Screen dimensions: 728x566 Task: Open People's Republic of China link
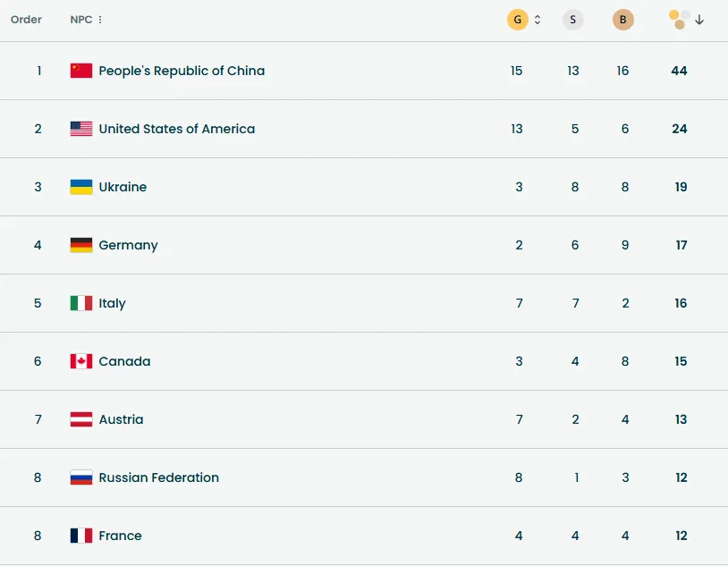[182, 71]
